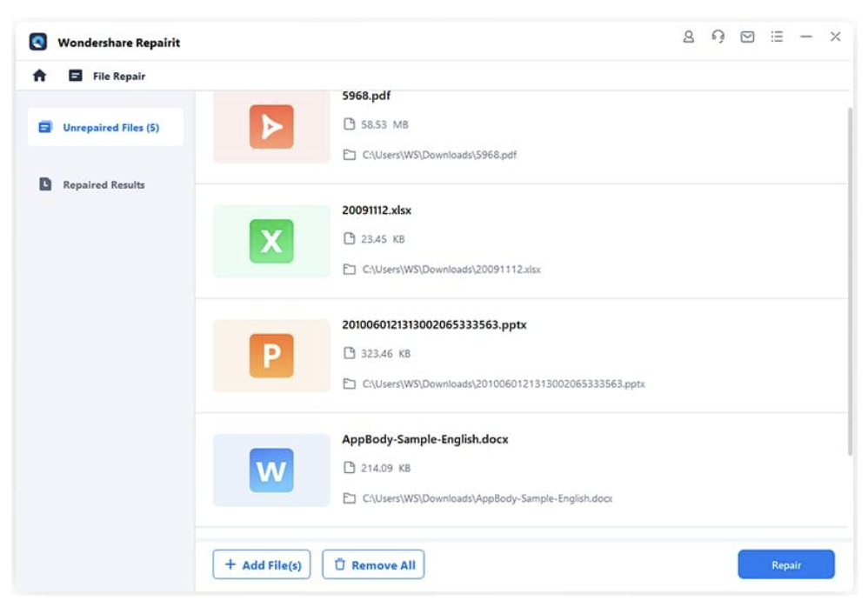Open the menu list icon

[x=777, y=37]
